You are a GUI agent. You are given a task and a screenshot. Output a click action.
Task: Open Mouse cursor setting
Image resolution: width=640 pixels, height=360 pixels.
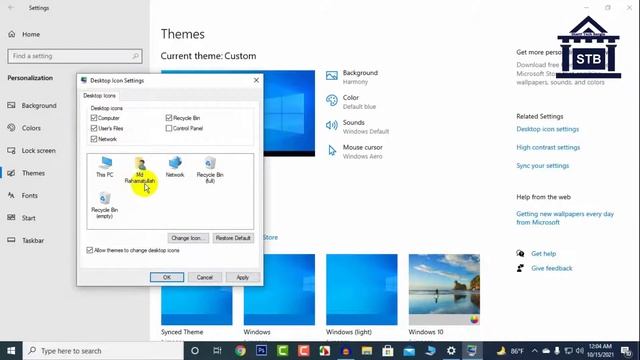point(354,151)
